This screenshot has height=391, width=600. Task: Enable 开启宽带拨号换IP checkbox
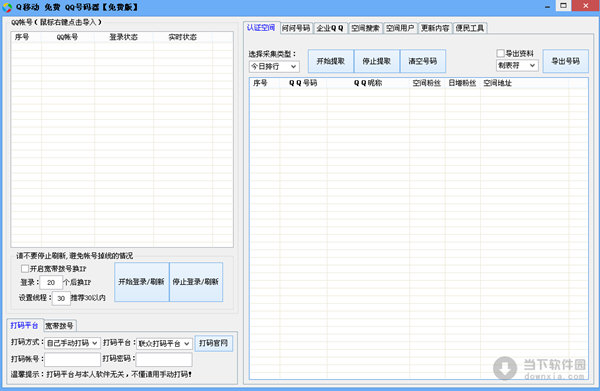(x=24, y=269)
